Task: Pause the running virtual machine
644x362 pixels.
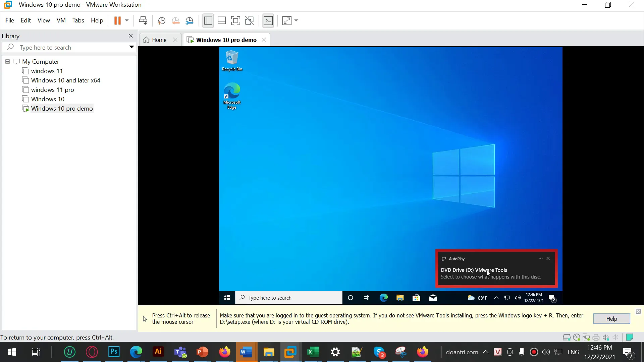Action: [x=117, y=20]
